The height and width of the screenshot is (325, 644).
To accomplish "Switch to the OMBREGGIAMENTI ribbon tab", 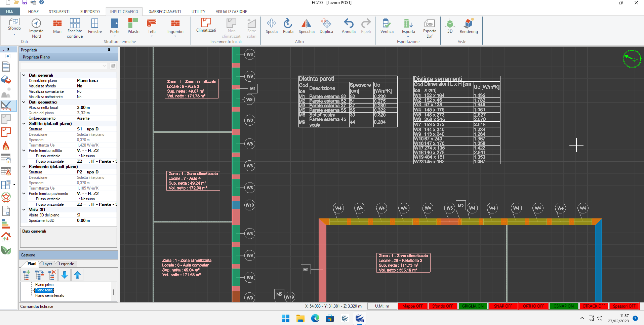I will (x=165, y=11).
